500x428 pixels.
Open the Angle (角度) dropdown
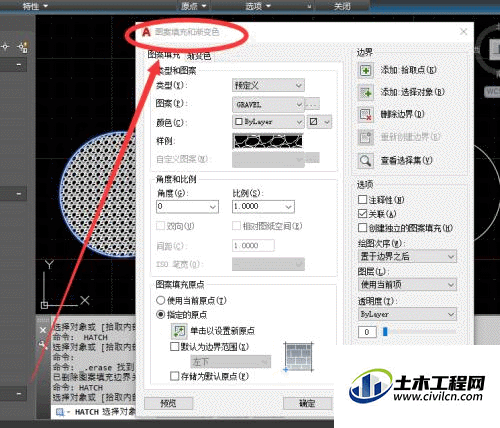[x=187, y=207]
